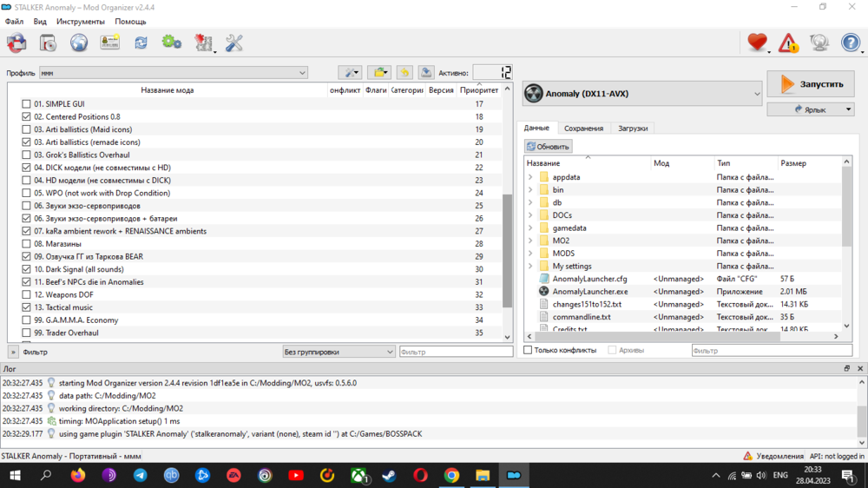Open executables editor green gears icon
Image resolution: width=868 pixels, height=488 pixels.
pyautogui.click(x=171, y=43)
